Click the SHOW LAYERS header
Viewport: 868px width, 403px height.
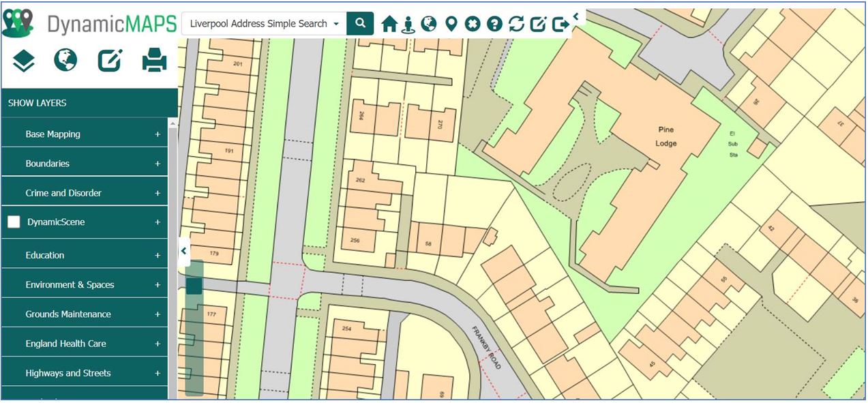coord(89,103)
